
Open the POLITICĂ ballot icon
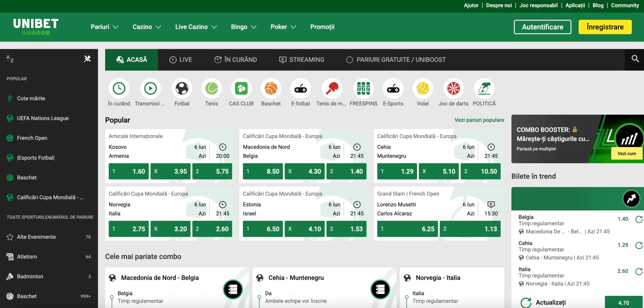[484, 88]
